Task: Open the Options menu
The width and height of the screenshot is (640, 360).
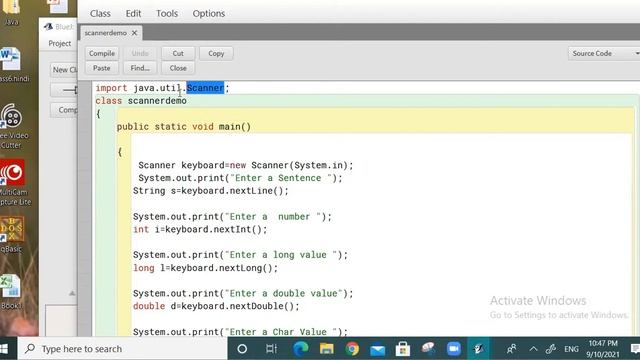Action: (x=209, y=13)
